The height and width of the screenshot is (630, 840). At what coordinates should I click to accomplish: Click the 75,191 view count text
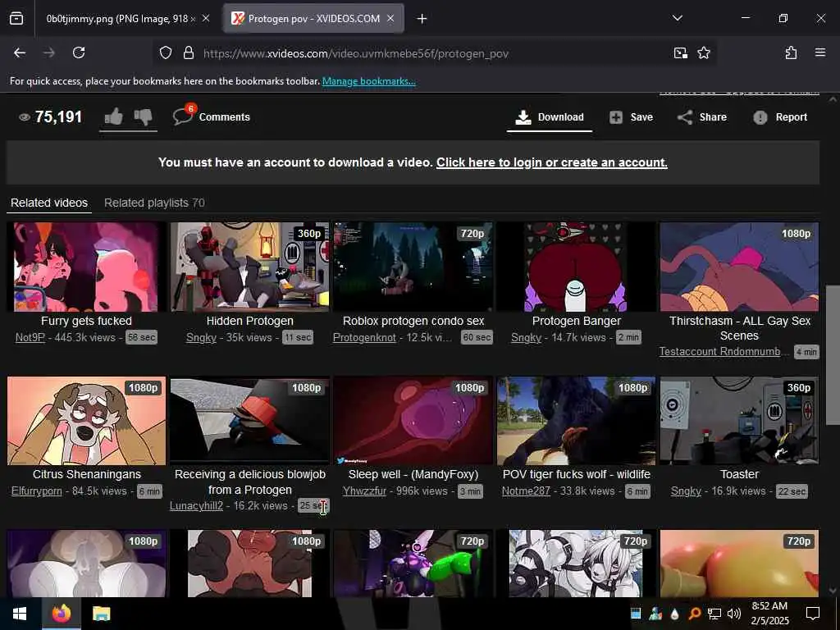point(58,116)
